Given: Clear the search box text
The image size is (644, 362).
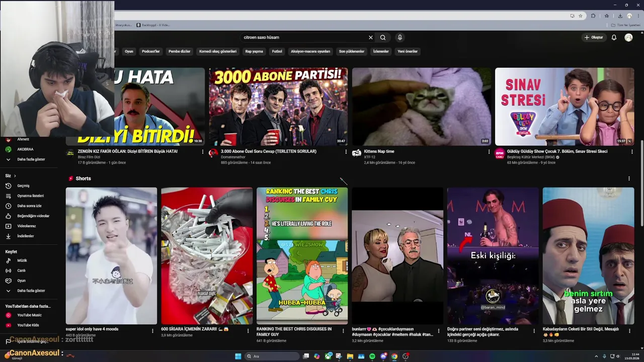Looking at the screenshot, I should coord(371,37).
